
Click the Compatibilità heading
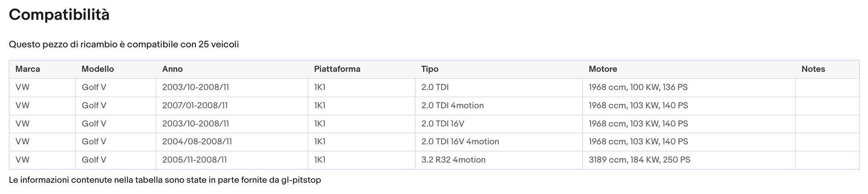coord(59,15)
